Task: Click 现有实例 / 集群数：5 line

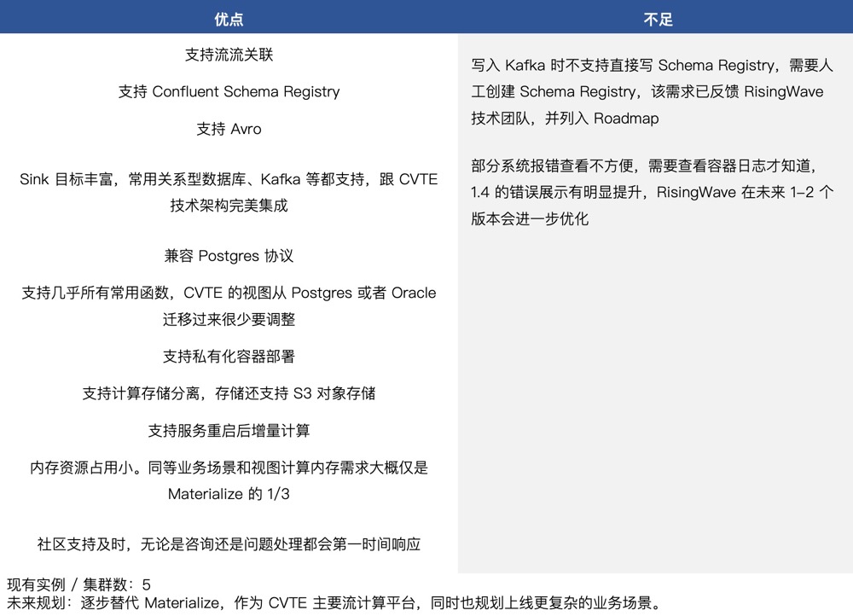Action: click(78, 584)
